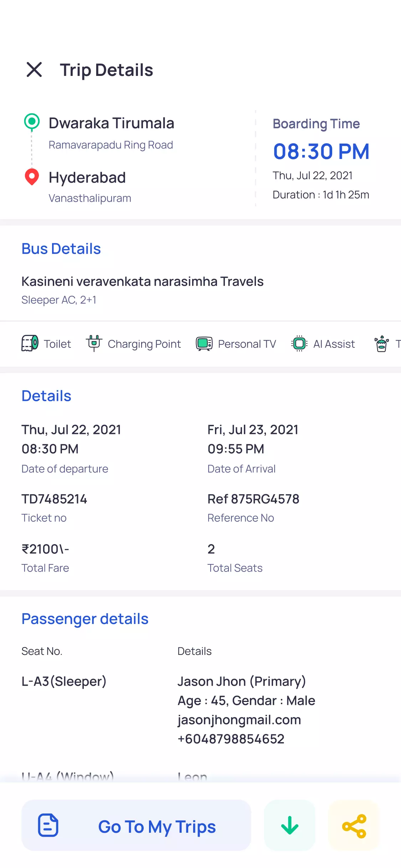Share the trip using the orange icon

pyautogui.click(x=354, y=825)
